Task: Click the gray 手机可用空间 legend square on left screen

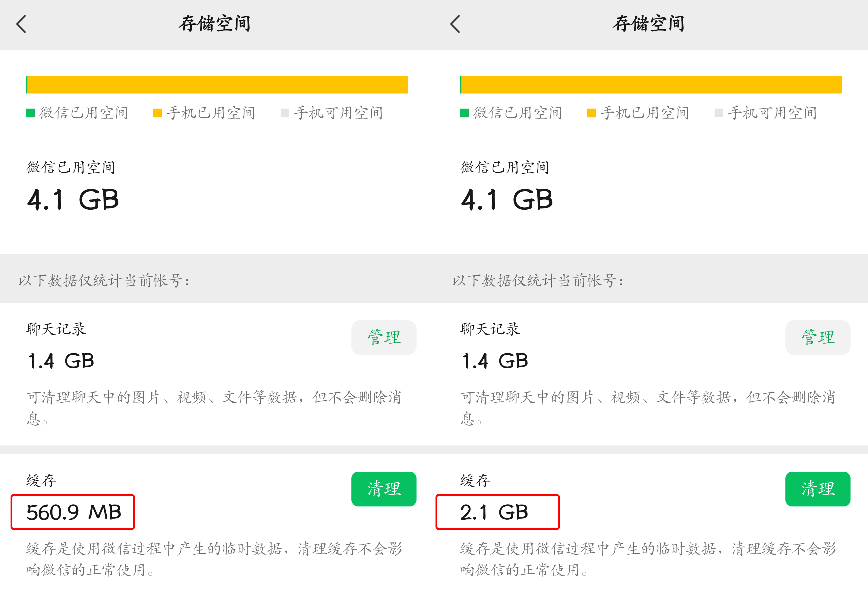Action: (x=284, y=113)
